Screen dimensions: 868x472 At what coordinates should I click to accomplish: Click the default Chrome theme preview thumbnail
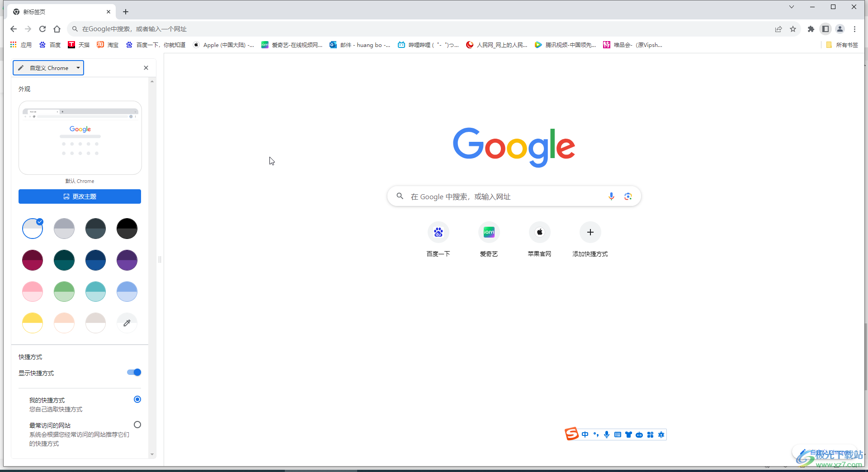(80, 138)
